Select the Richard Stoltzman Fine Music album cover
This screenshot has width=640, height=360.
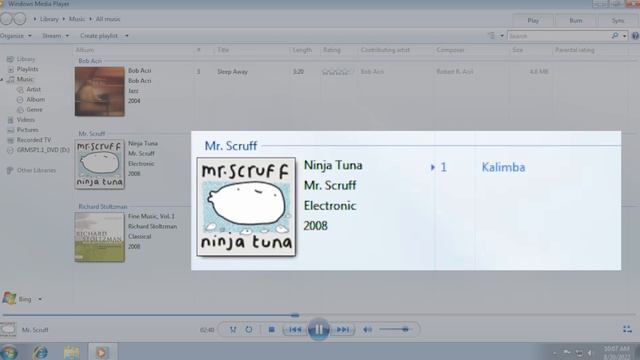pos(100,237)
